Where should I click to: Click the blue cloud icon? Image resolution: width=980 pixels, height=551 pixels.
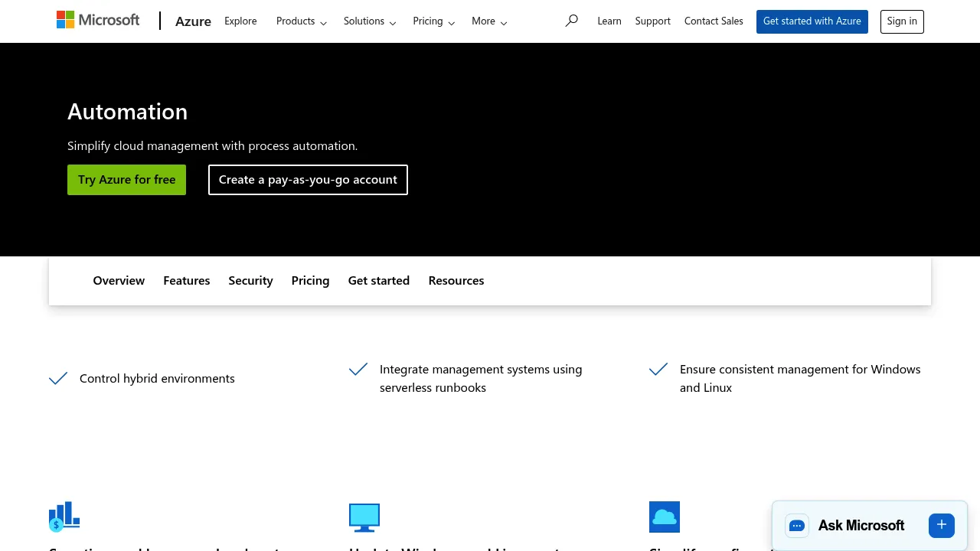(665, 517)
